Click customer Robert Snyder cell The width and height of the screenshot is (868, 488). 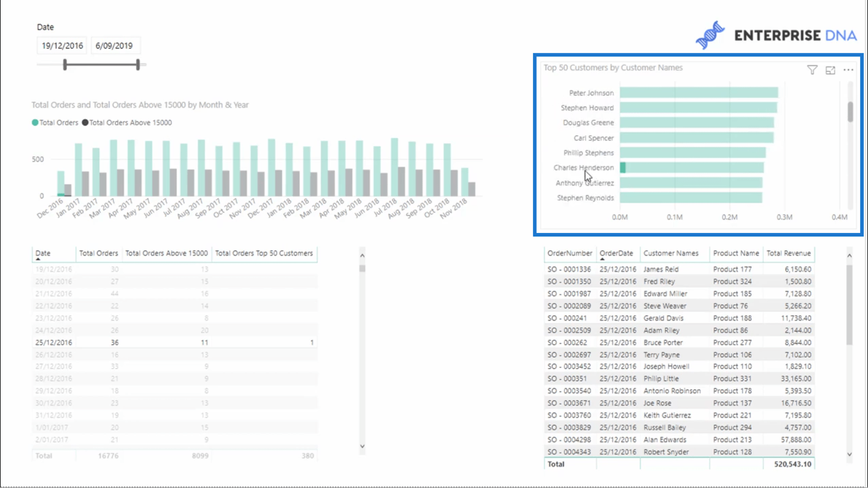pyautogui.click(x=666, y=452)
